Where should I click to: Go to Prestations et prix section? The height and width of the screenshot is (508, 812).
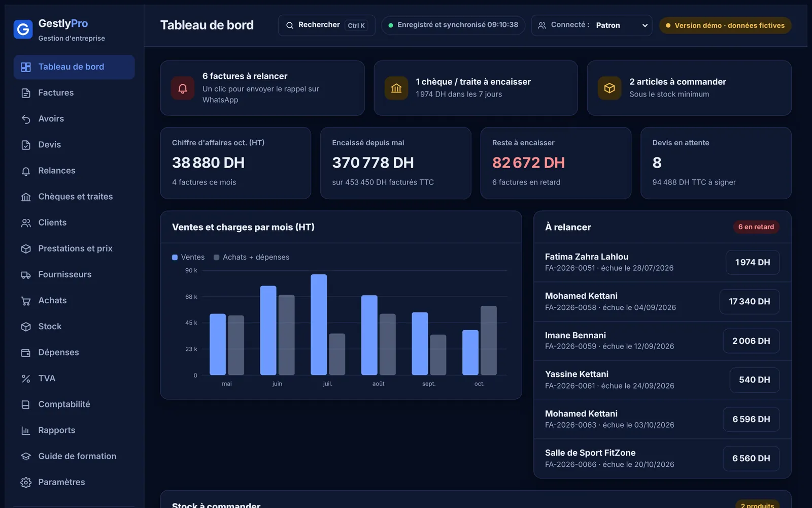pyautogui.click(x=74, y=248)
